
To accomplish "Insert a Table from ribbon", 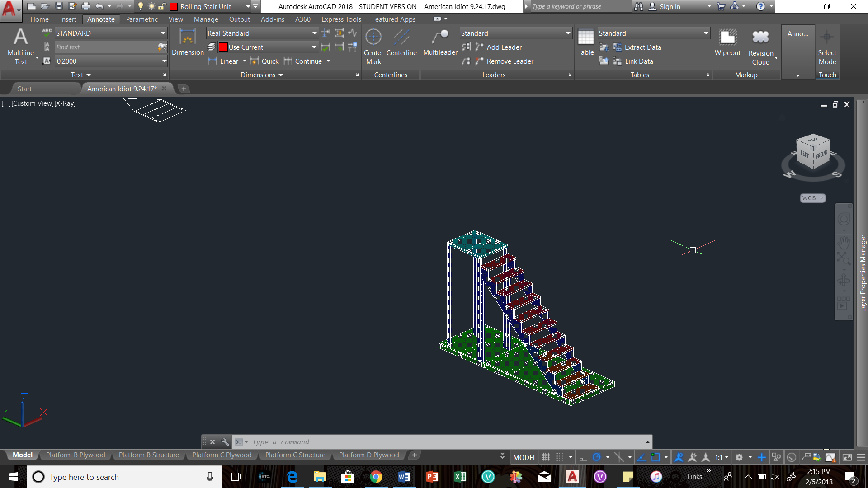I will point(585,42).
